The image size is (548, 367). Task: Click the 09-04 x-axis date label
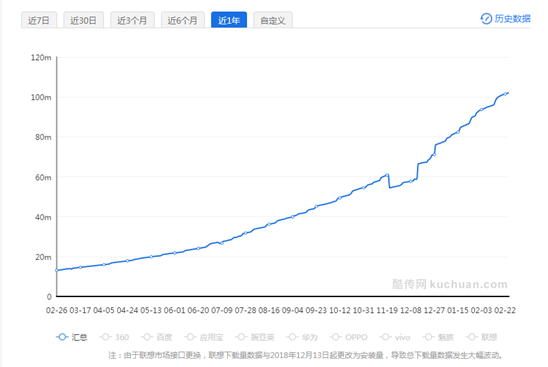(293, 310)
